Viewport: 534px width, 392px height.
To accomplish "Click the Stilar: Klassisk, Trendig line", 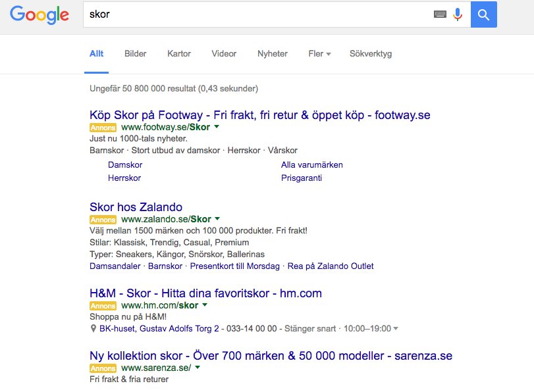I will [169, 243].
